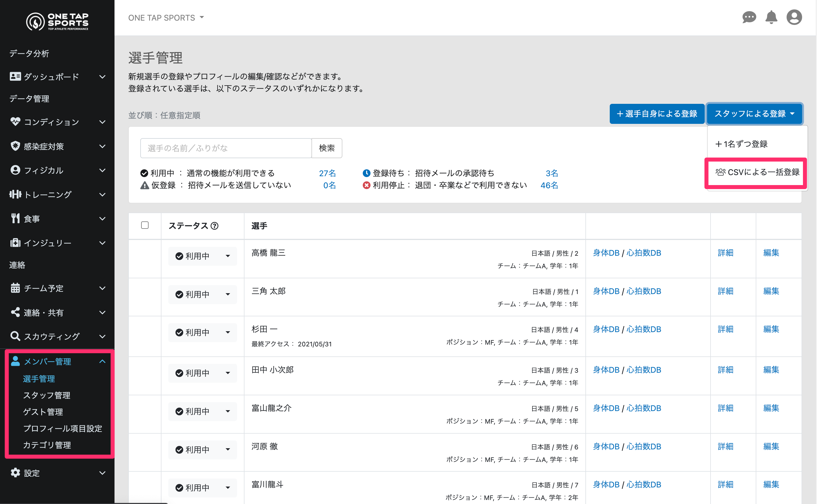Click the Team schedule calendar icon
The image size is (817, 504).
point(15,288)
